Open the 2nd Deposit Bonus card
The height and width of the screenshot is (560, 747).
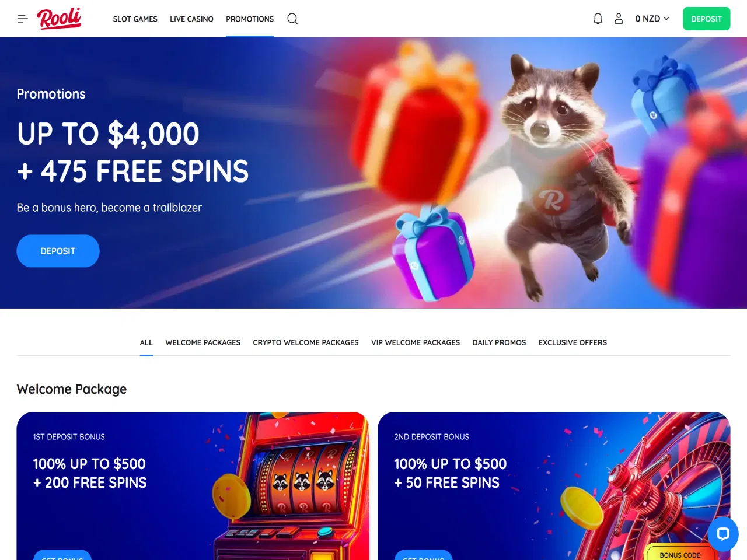click(x=554, y=486)
